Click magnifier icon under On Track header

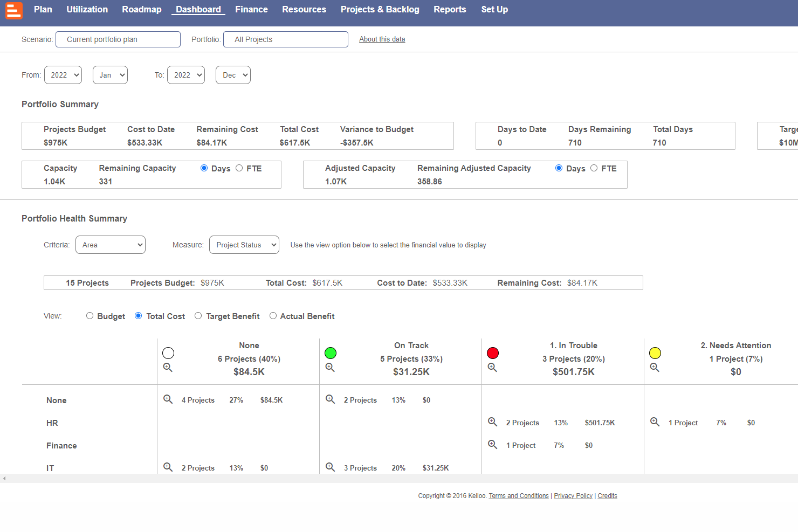[x=330, y=368]
